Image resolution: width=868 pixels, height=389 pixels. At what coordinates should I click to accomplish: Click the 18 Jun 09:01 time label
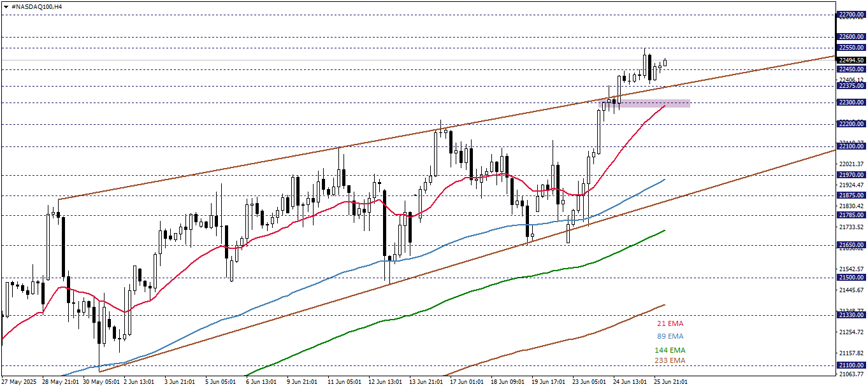point(509,382)
